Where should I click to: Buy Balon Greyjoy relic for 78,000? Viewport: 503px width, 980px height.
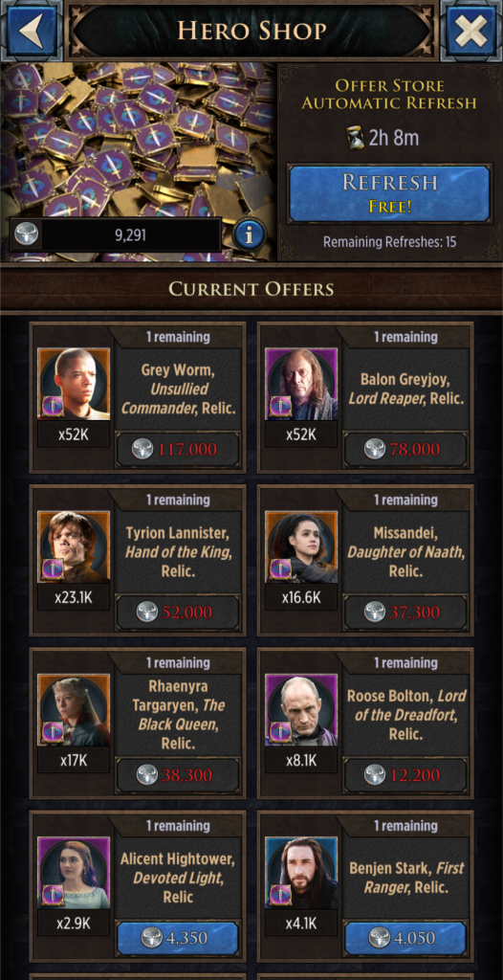(x=405, y=450)
